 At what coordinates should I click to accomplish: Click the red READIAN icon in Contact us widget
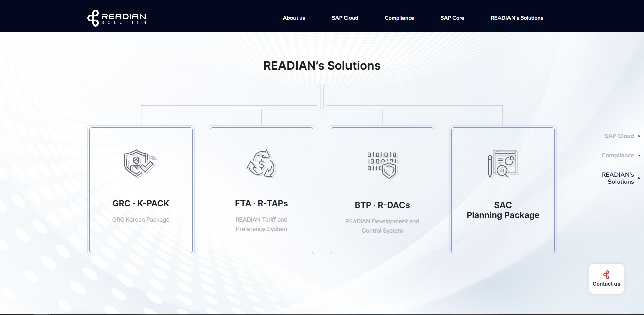coord(606,275)
